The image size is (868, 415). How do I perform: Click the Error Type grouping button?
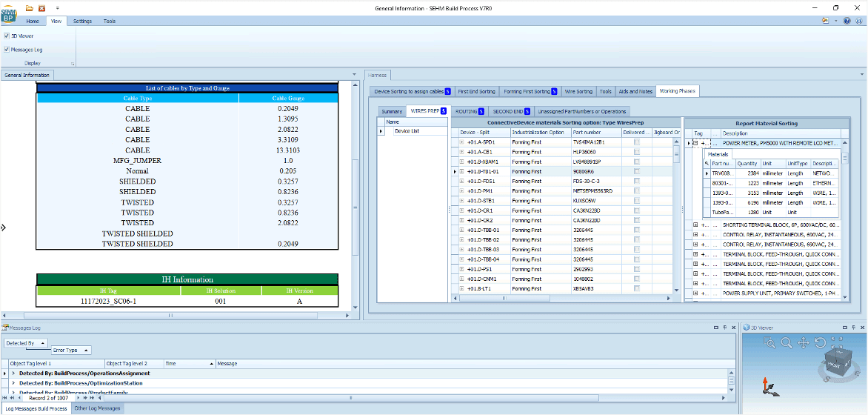pos(71,350)
